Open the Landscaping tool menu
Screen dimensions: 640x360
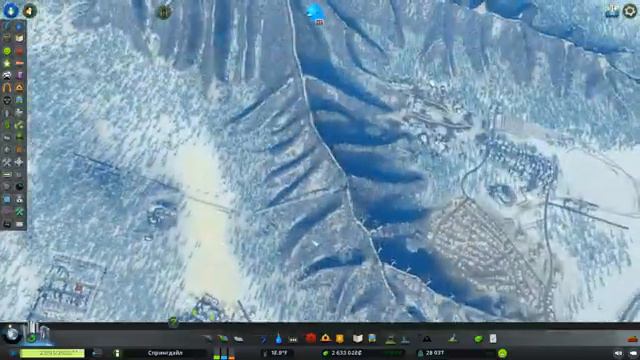453,338
